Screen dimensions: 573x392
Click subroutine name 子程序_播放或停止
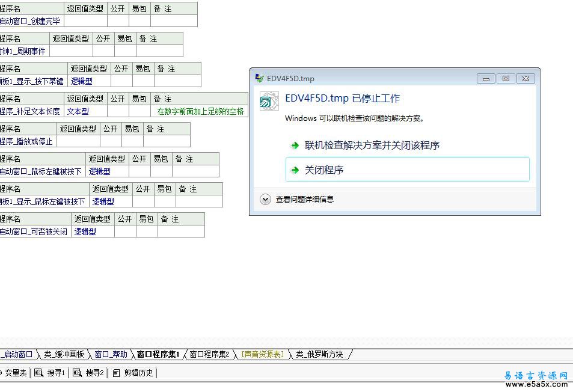(26, 141)
